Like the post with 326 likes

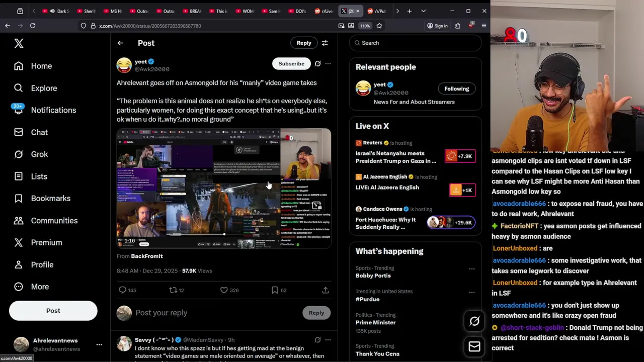229,290
